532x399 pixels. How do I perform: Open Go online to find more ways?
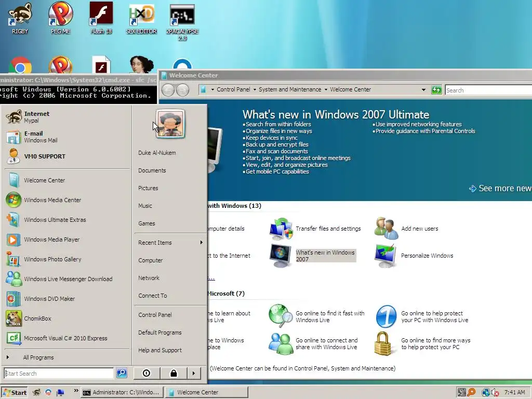[x=422, y=344]
